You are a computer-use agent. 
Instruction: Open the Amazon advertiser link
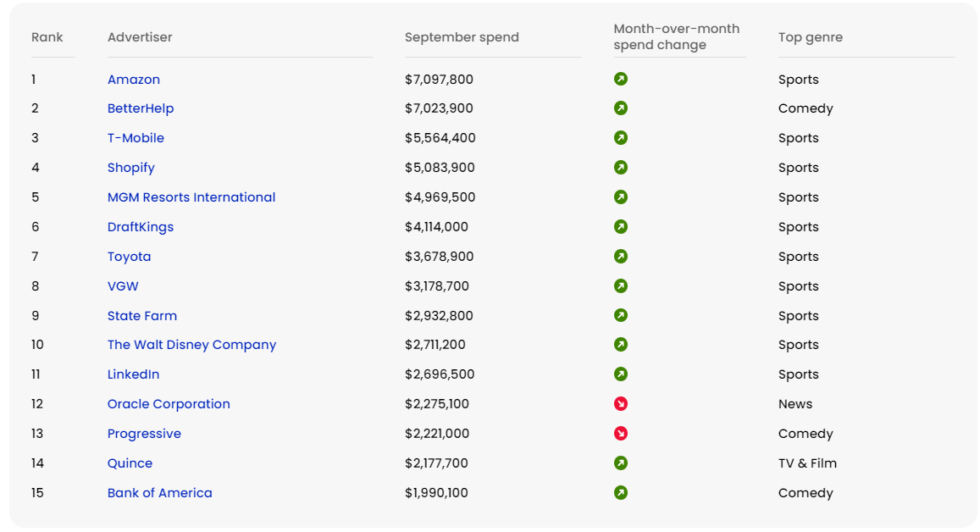[134, 80]
